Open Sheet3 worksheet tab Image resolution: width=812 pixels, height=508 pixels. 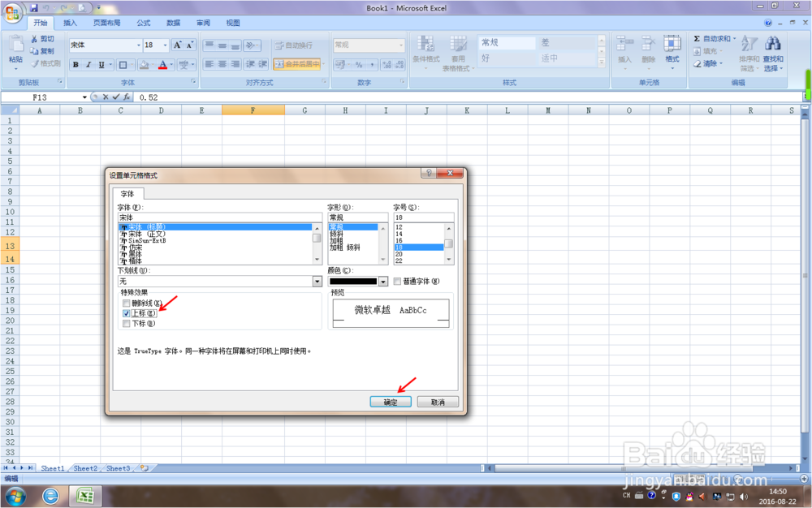(x=118, y=468)
